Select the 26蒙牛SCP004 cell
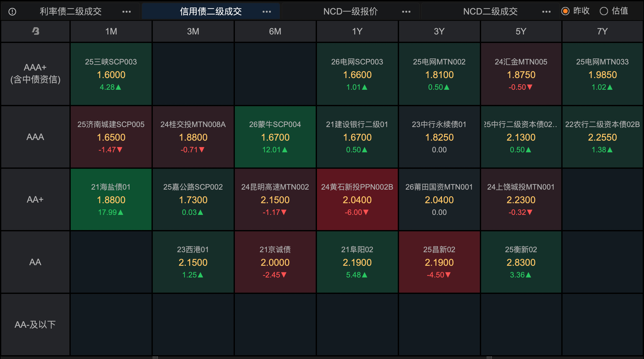This screenshot has height=359, width=644. (x=275, y=137)
